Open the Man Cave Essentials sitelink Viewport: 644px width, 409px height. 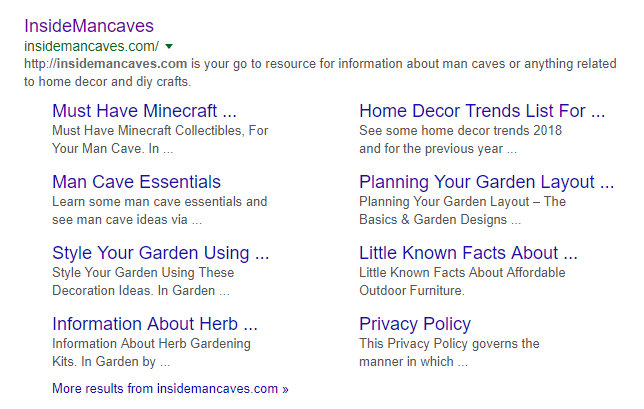[x=136, y=182]
